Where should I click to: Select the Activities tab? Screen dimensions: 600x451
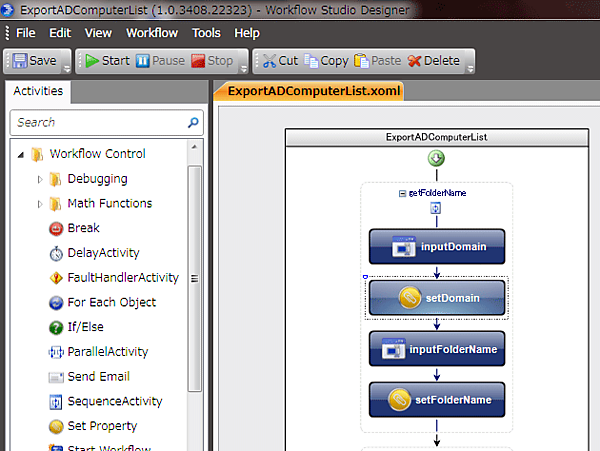[x=38, y=91]
